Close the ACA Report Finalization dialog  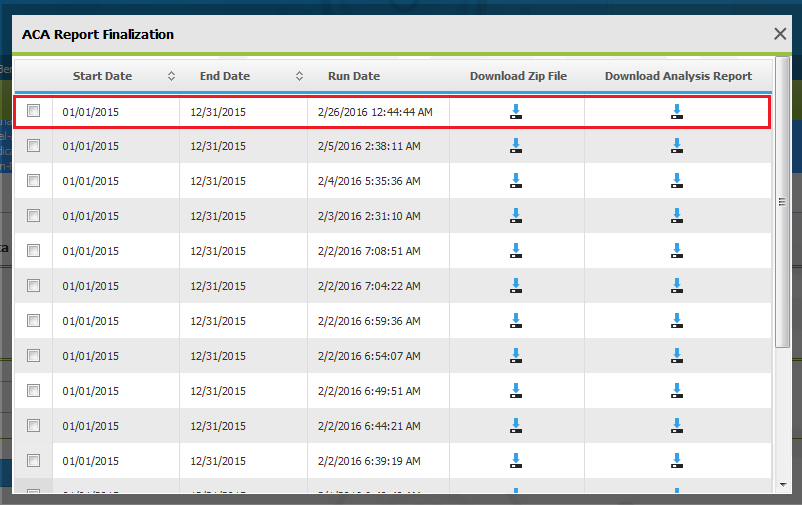click(x=780, y=34)
